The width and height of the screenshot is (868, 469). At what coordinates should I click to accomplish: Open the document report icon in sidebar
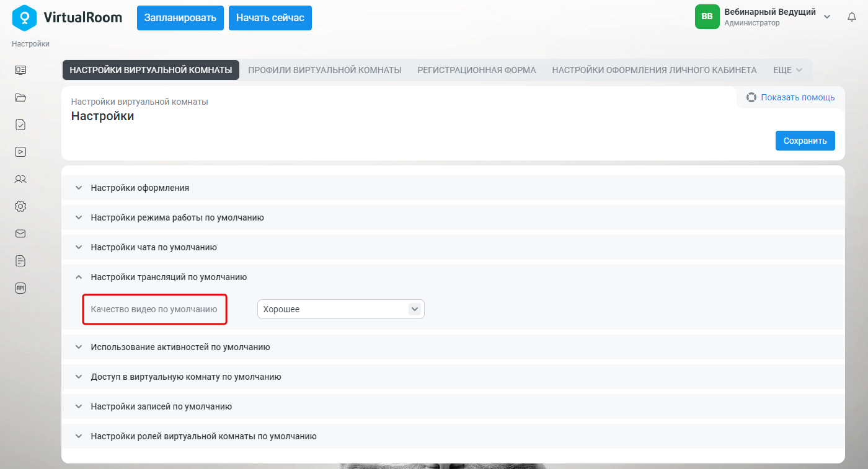[20, 261]
